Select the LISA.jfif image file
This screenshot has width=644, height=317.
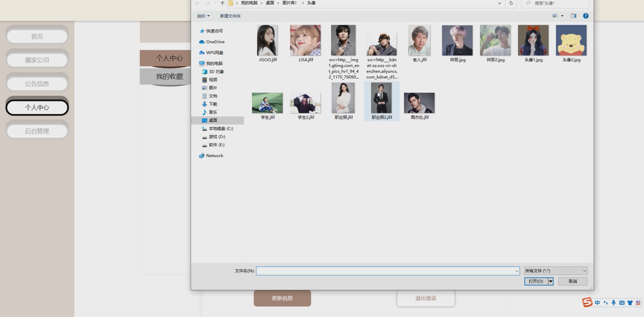tap(305, 44)
